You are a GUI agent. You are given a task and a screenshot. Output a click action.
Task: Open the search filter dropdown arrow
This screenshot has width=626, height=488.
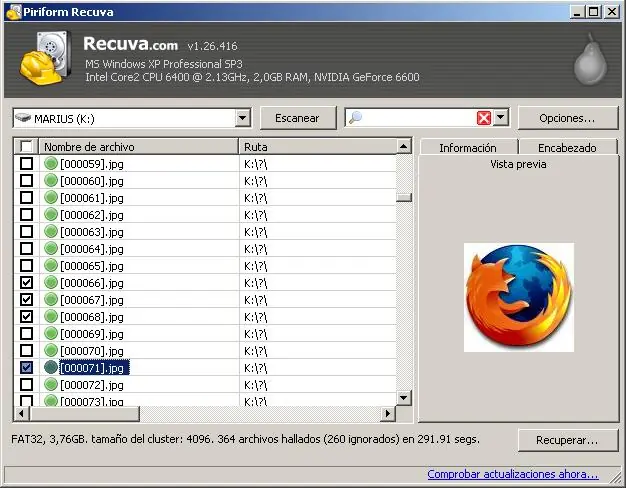(501, 118)
